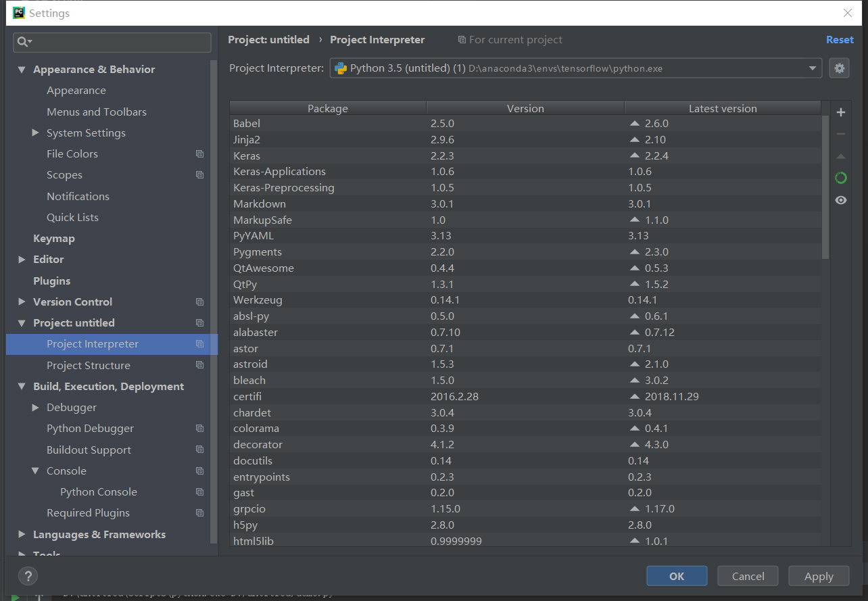Screen dimensions: 868x601
Task: Click the search magnifier icon
Action: pyautogui.click(x=24, y=42)
